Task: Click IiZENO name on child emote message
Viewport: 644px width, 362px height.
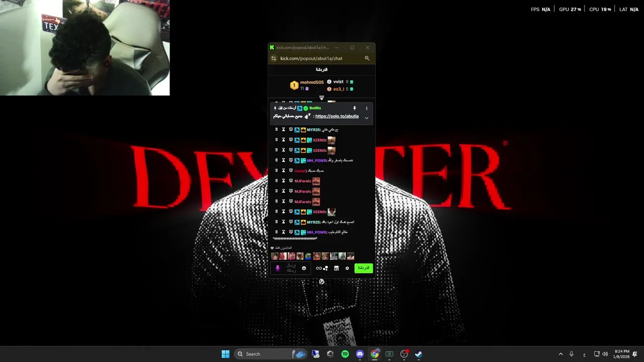Action: (319, 212)
